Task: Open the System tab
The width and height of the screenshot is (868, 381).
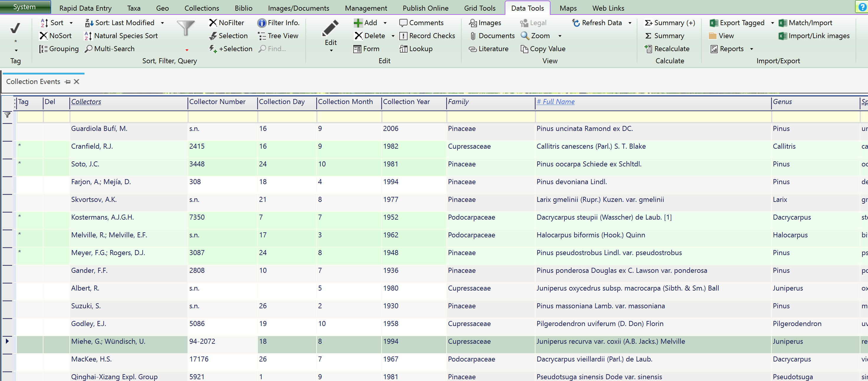Action: [x=25, y=7]
